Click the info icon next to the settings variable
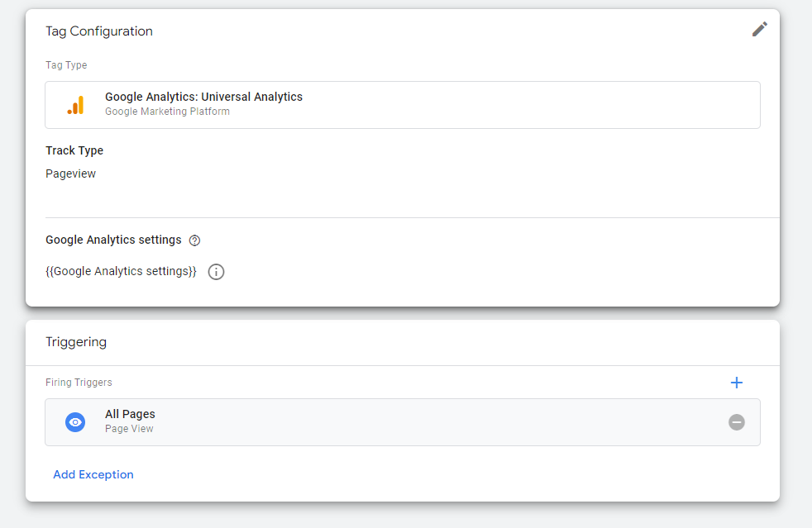This screenshot has width=812, height=528. [x=216, y=272]
